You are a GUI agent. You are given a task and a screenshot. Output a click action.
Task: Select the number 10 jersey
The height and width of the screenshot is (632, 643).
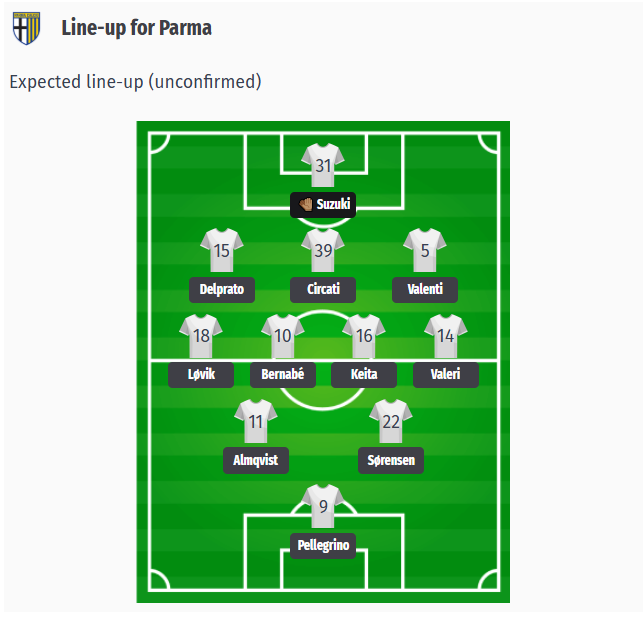(x=283, y=336)
